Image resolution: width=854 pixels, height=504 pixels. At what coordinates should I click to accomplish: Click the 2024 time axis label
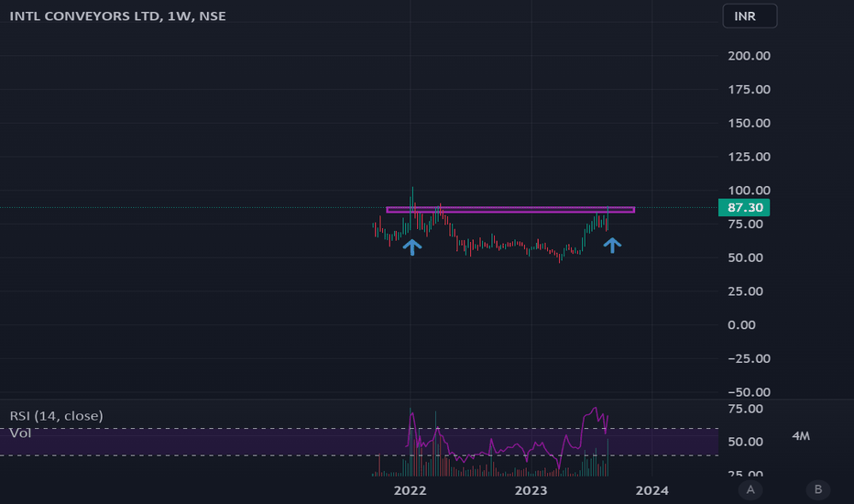coord(651,490)
